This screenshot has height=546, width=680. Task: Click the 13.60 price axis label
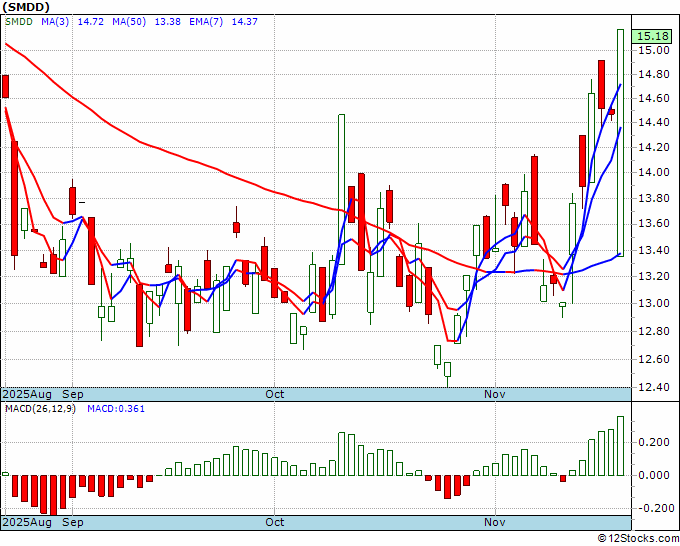(654, 224)
